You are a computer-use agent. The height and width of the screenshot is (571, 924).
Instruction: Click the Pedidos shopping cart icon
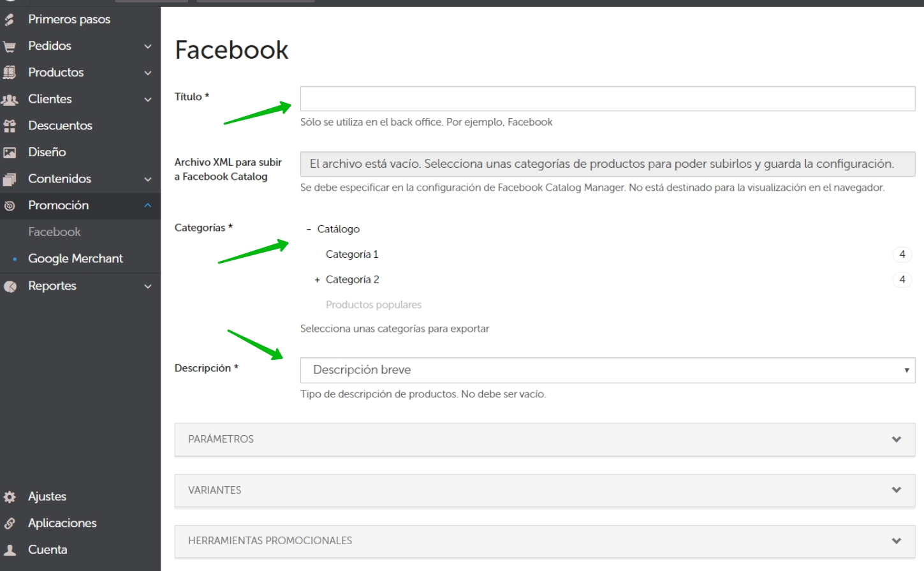click(x=10, y=47)
